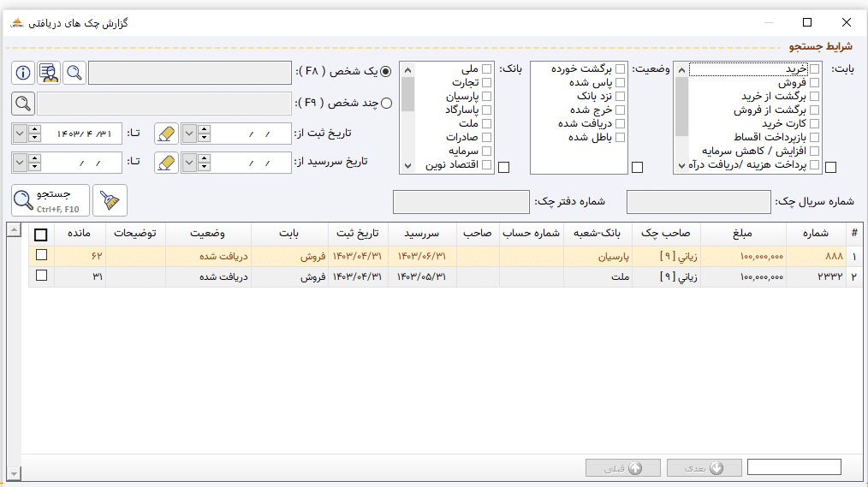Click the بعدی next button

tap(705, 468)
